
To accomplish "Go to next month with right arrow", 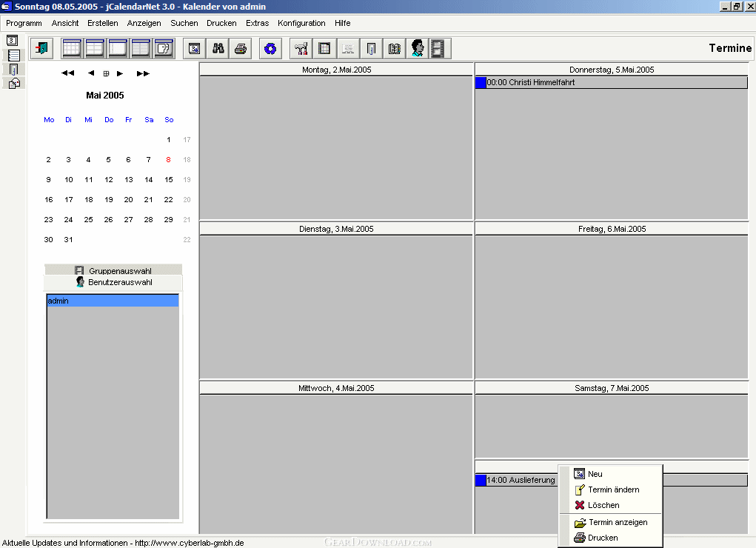I will [120, 73].
